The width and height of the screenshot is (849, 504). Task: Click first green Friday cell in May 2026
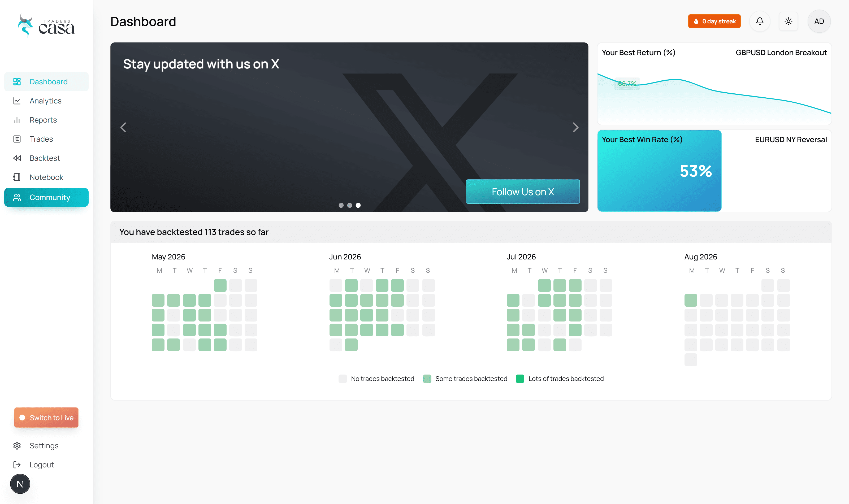(220, 285)
